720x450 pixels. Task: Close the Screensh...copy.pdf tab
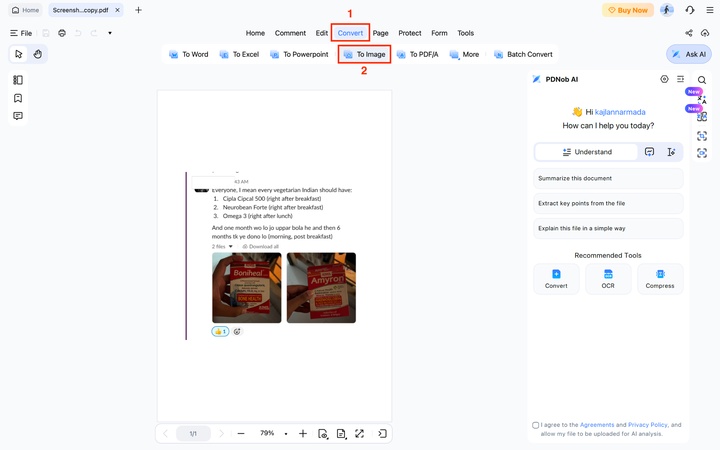(117, 10)
